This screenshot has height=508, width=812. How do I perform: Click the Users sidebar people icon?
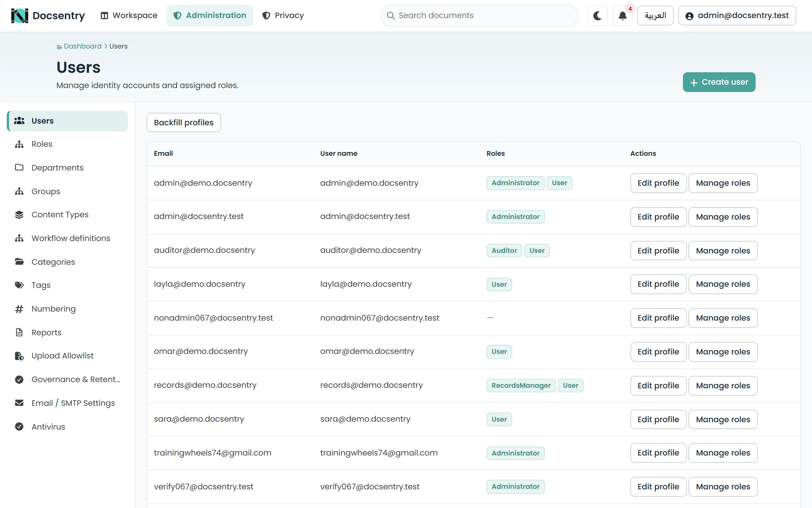19,121
